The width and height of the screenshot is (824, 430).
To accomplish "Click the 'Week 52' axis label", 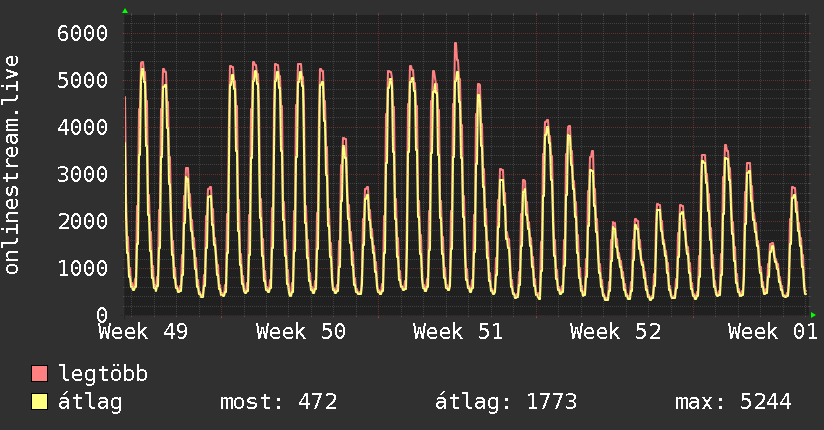I will (615, 332).
